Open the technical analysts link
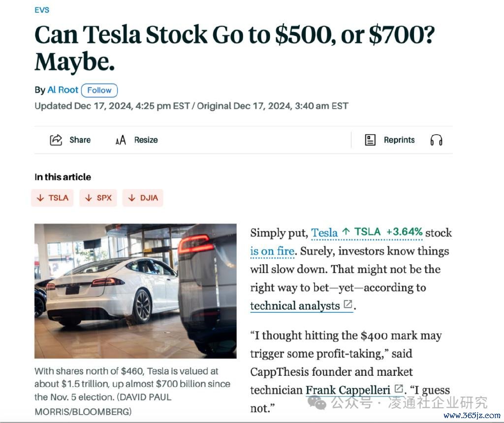 295,306
